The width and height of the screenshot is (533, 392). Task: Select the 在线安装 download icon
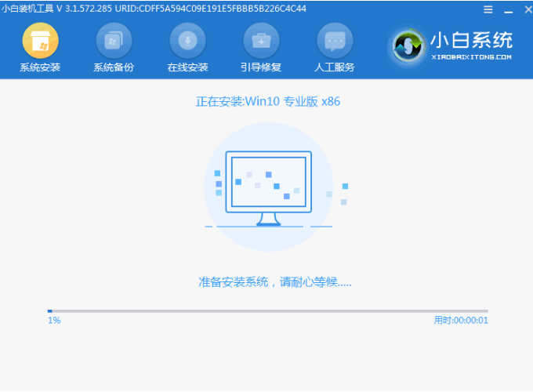pos(187,41)
